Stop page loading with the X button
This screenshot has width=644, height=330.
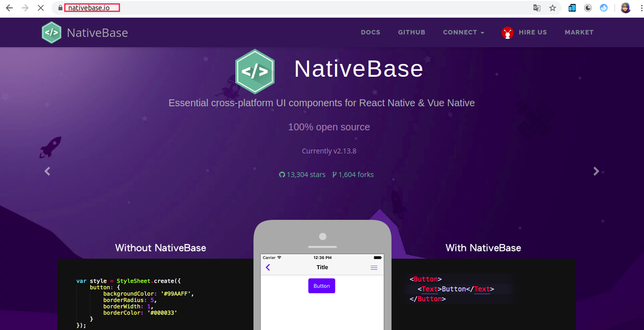pos(41,8)
